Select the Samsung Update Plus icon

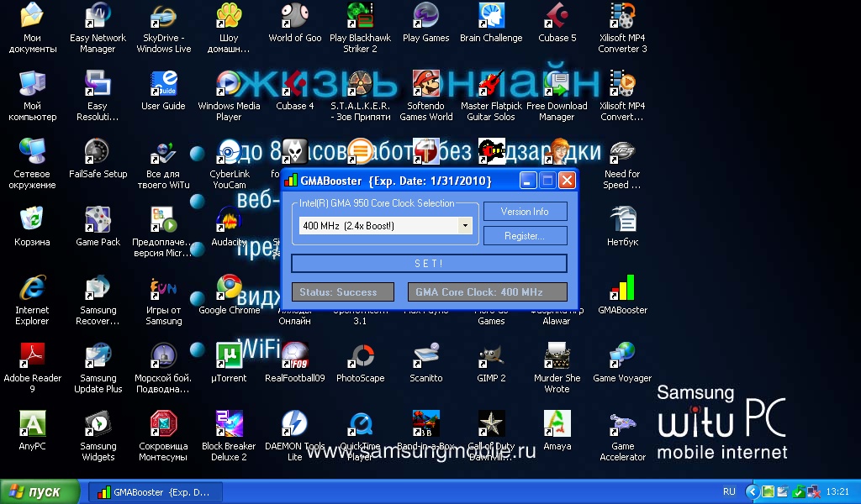pos(98,355)
